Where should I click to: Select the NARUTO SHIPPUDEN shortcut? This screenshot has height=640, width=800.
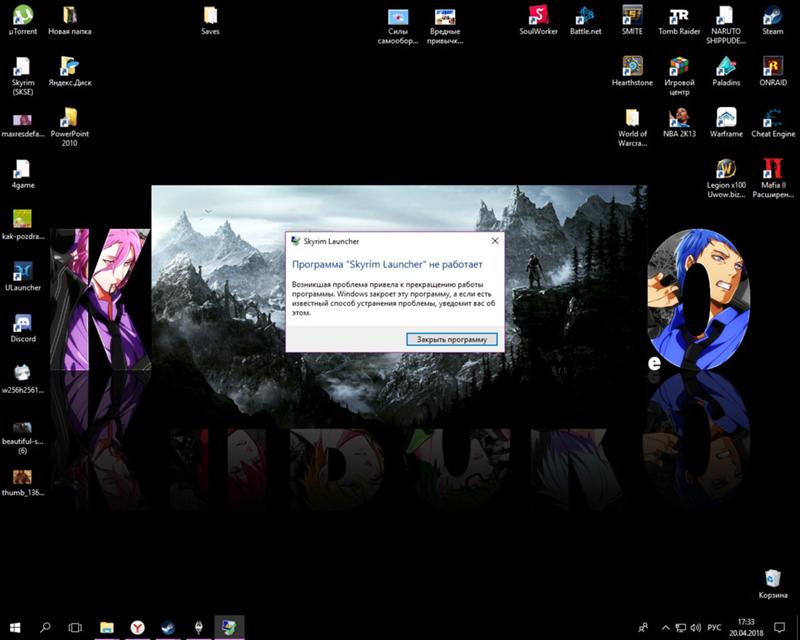coord(726,24)
